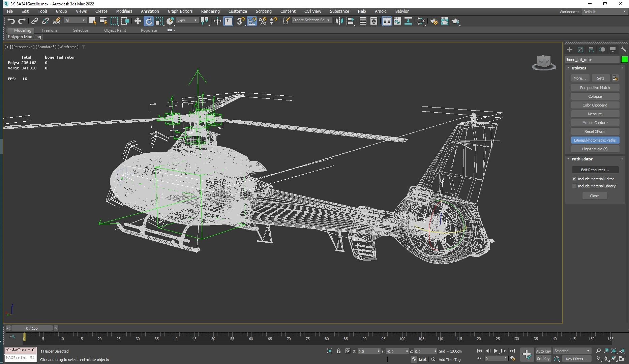Image resolution: width=629 pixels, height=364 pixels.
Task: Open the Scene Explorer icon
Action: (363, 21)
